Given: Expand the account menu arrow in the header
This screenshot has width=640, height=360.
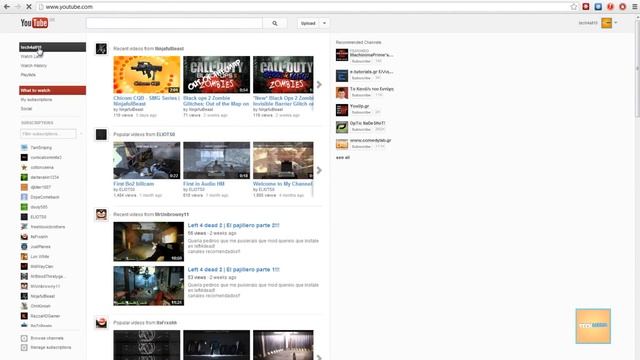Looking at the screenshot, I should pyautogui.click(x=616, y=23).
